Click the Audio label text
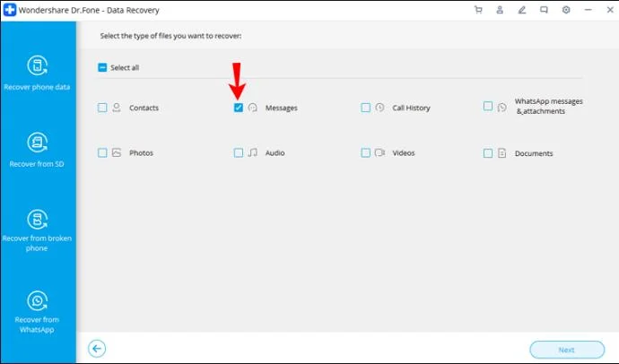 click(275, 152)
